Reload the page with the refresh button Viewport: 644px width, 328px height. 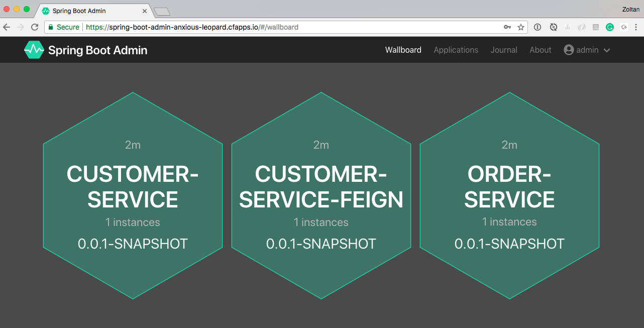(35, 27)
